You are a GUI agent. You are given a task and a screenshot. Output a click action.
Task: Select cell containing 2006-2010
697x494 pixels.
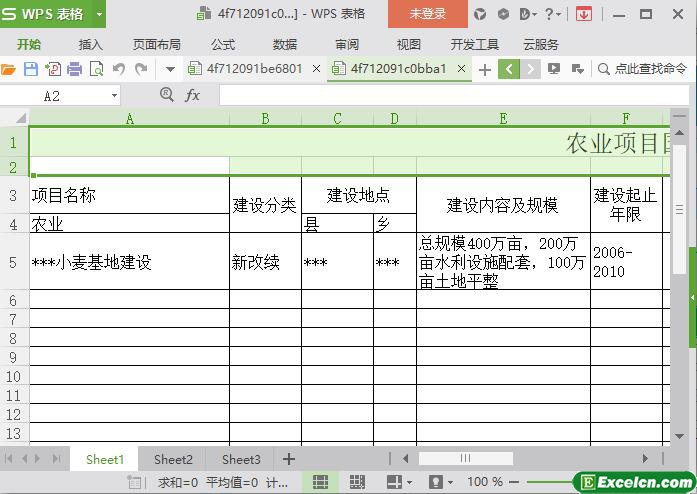(626, 262)
